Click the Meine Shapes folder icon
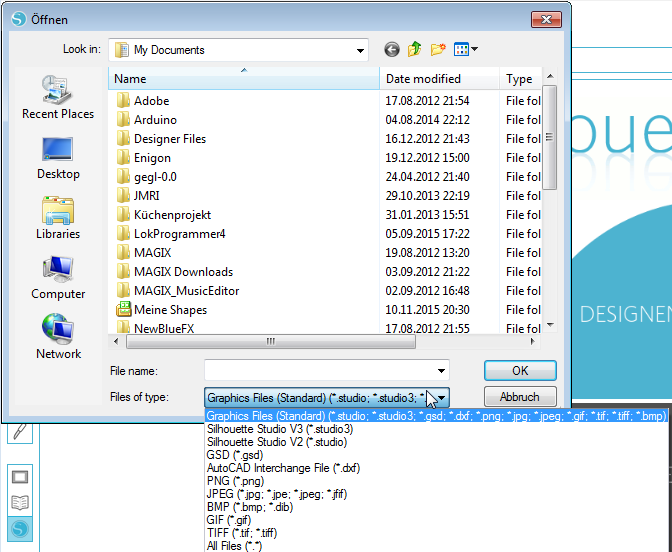Viewport: 672px width, 552px height. tap(123, 309)
